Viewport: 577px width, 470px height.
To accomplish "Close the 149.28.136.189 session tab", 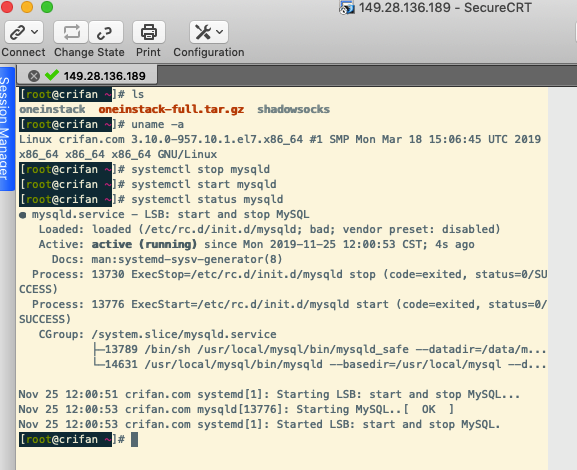I will (x=34, y=76).
